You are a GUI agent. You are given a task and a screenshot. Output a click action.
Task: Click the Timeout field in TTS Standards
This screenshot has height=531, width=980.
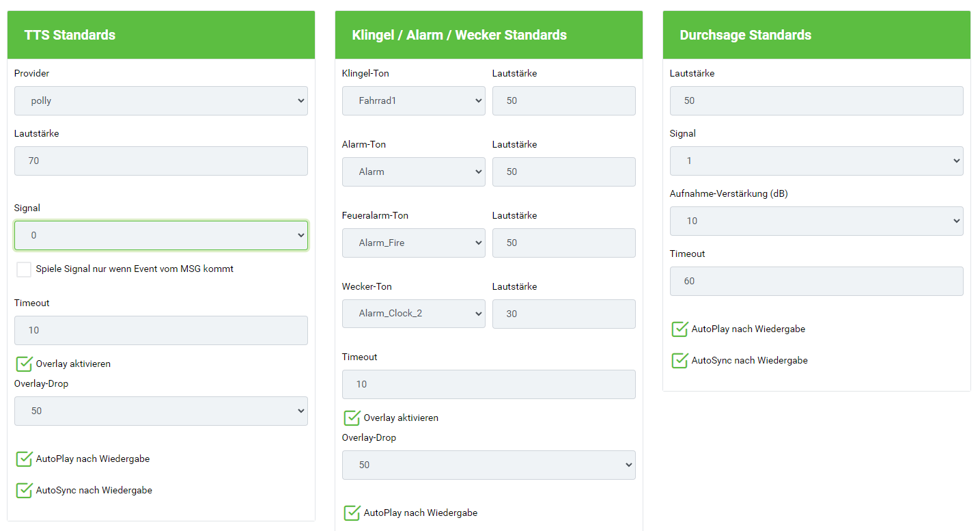[160, 330]
